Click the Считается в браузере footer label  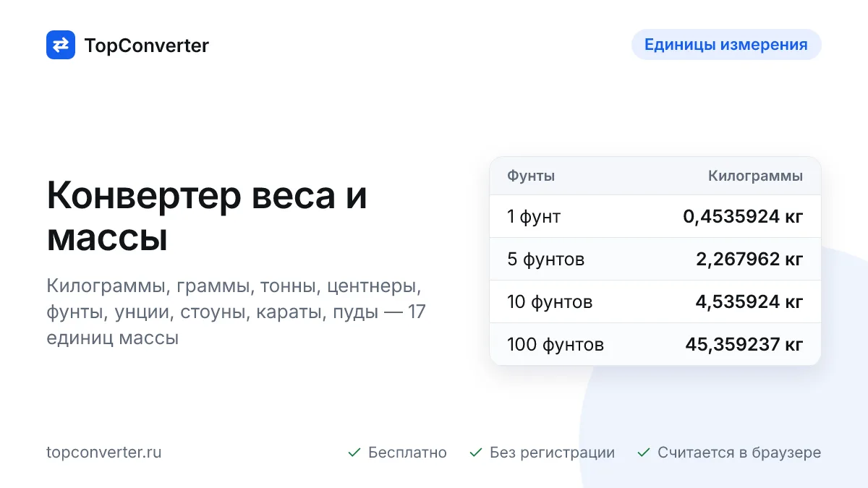(739, 453)
